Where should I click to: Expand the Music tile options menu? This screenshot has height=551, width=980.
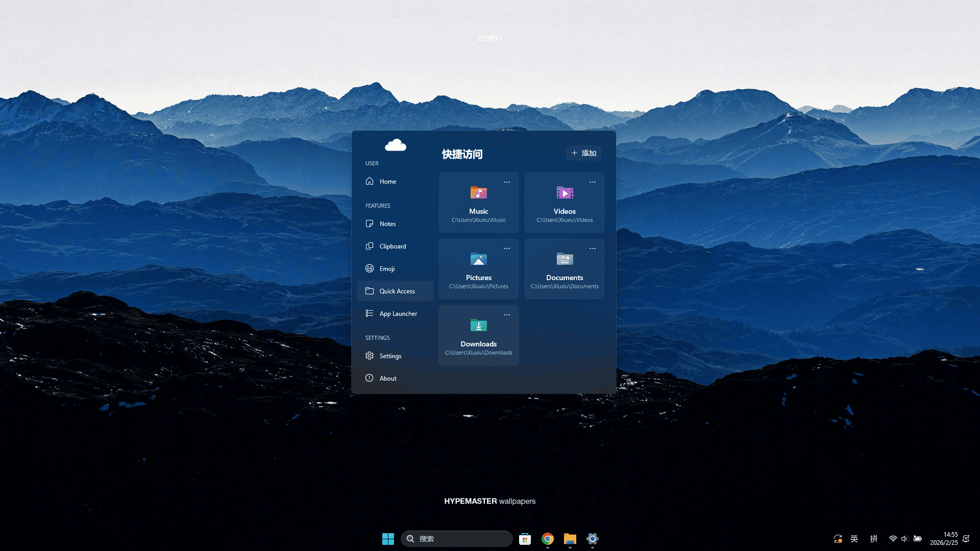(x=506, y=182)
